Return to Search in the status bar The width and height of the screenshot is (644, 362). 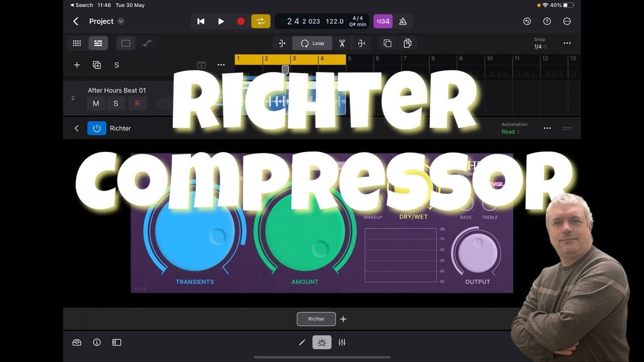[82, 5]
